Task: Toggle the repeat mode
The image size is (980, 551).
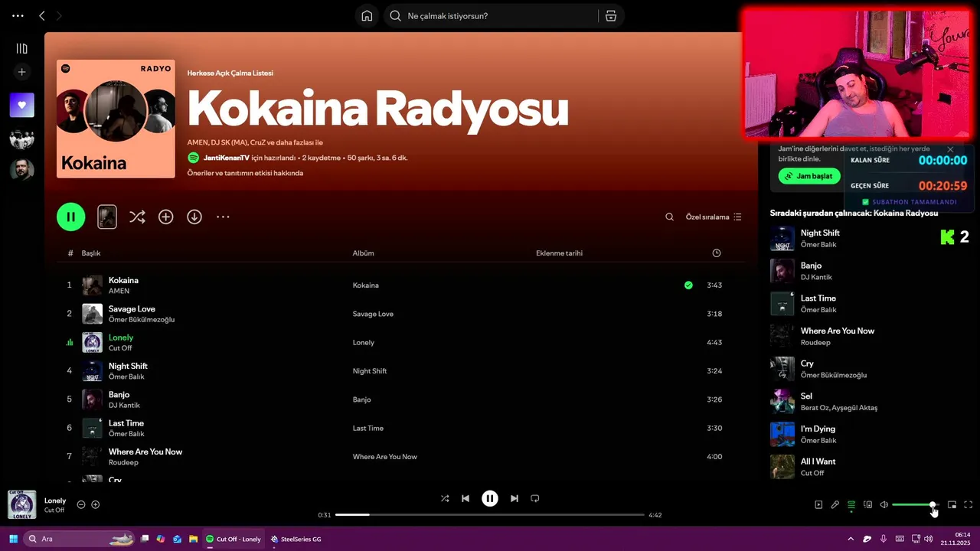Action: pos(535,498)
